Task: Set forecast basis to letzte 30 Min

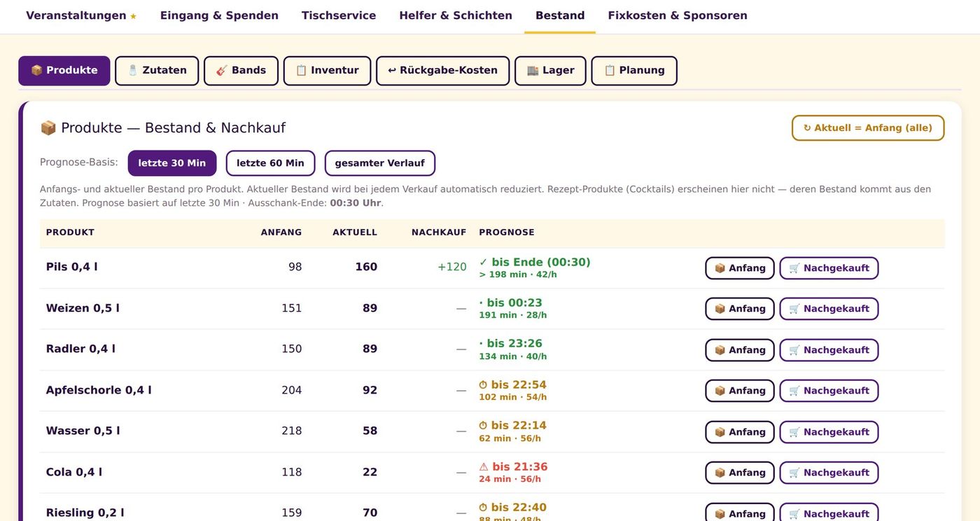Action: coord(172,163)
